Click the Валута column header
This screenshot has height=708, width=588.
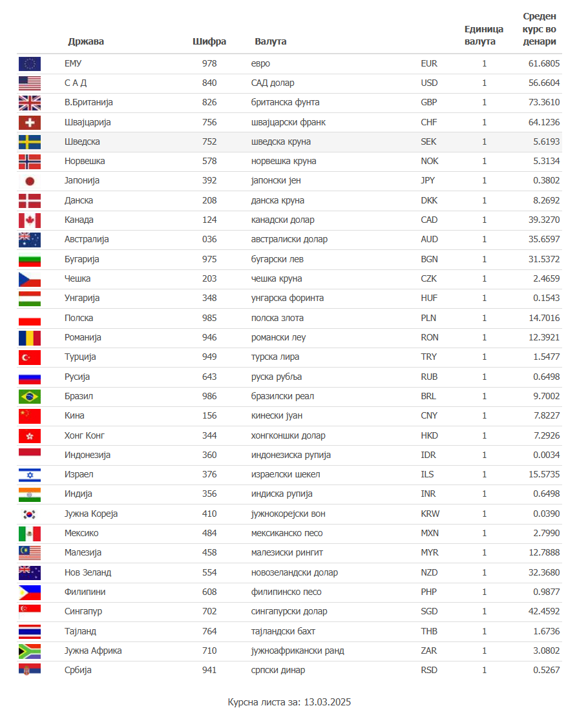coord(271,41)
